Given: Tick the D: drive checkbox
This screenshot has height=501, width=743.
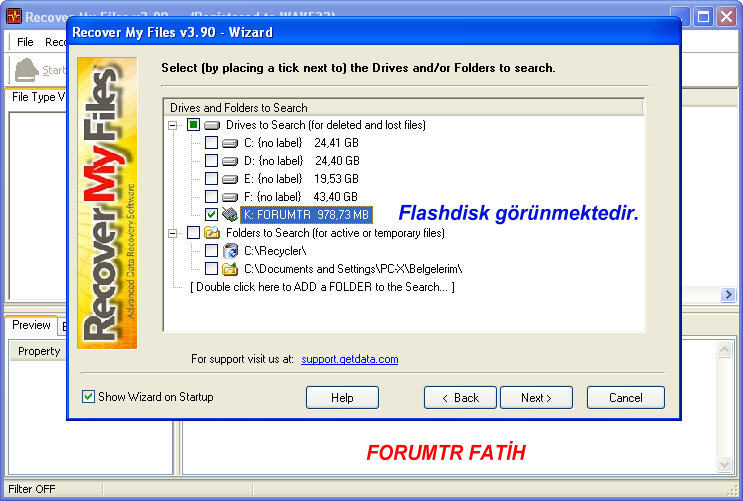Looking at the screenshot, I should click(x=211, y=161).
